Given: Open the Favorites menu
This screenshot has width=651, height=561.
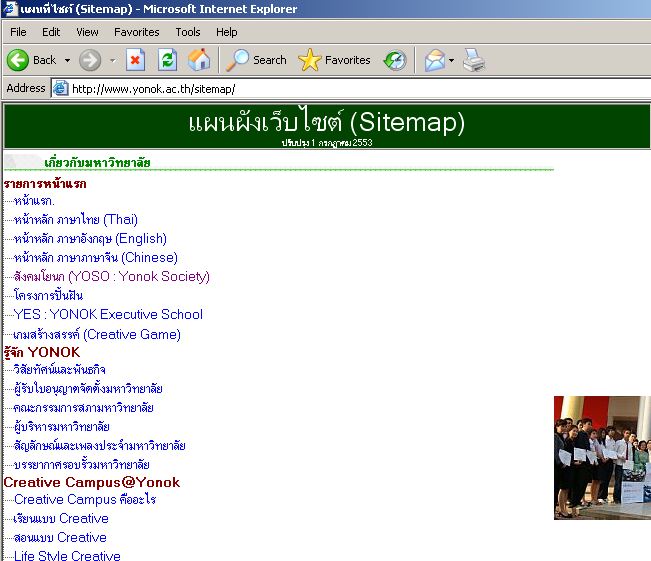Looking at the screenshot, I should pyautogui.click(x=137, y=32).
